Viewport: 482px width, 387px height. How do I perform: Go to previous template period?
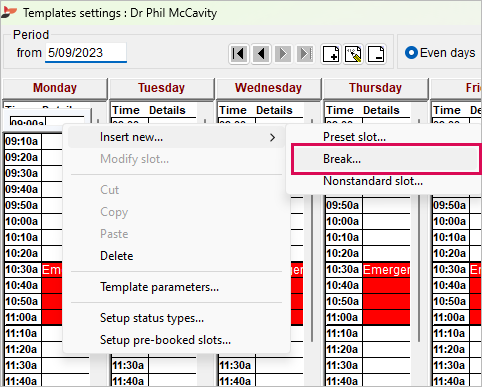coord(261,53)
